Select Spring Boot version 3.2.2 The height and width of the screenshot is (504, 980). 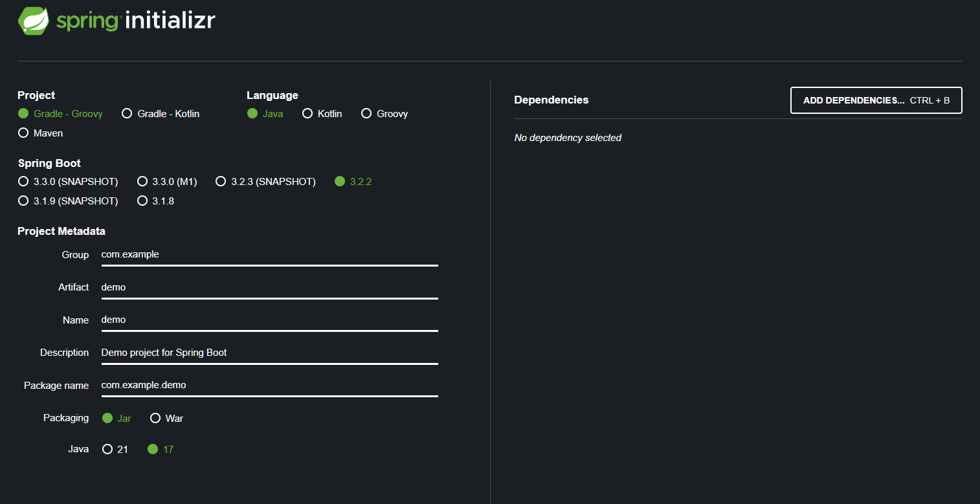pos(353,182)
